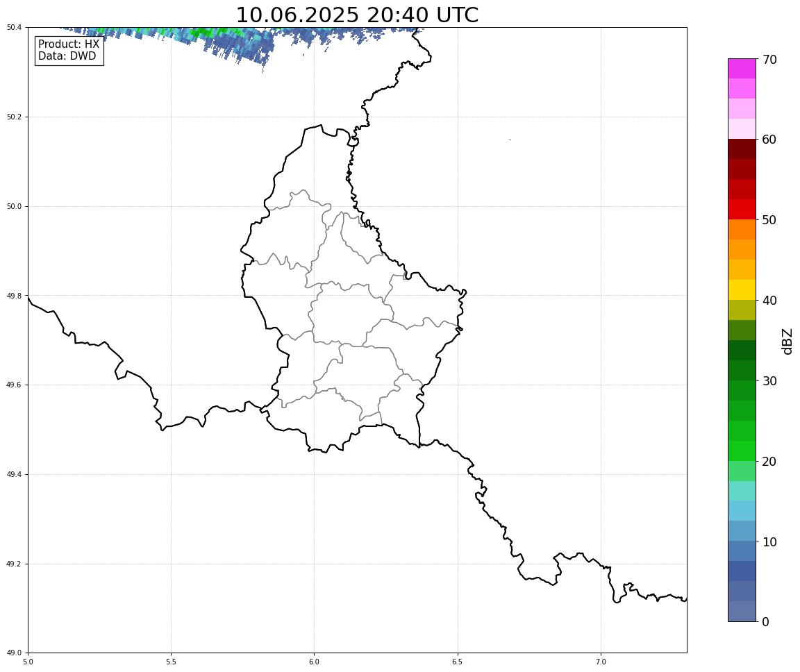Click the title 10.06.2025 20:40 UTC

point(357,15)
